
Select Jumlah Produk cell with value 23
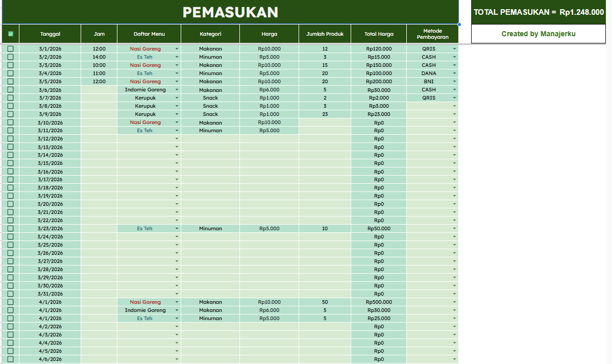pyautogui.click(x=325, y=114)
